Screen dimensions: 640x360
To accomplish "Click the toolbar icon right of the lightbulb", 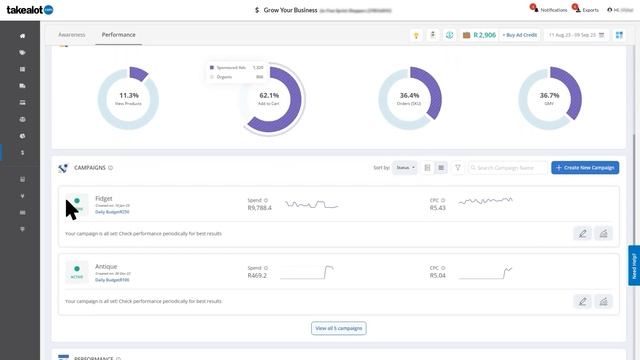I will (433, 35).
